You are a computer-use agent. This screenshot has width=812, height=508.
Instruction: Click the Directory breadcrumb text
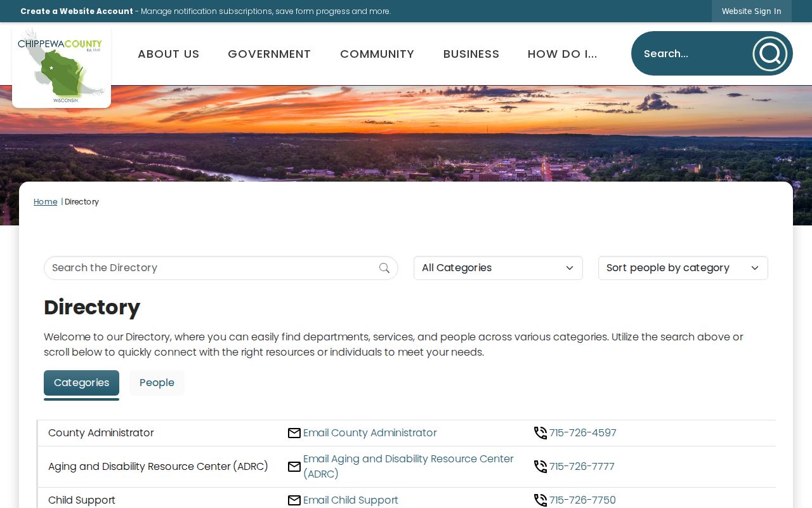[x=82, y=202]
